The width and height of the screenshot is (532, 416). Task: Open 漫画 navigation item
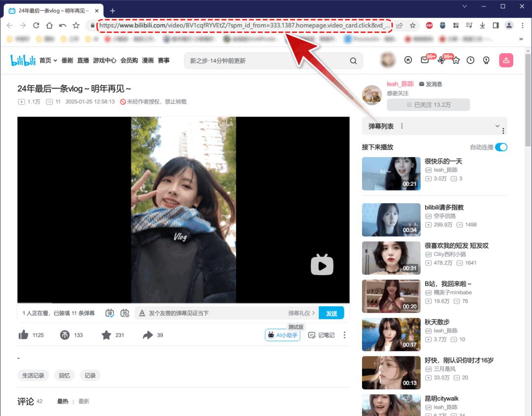(148, 61)
